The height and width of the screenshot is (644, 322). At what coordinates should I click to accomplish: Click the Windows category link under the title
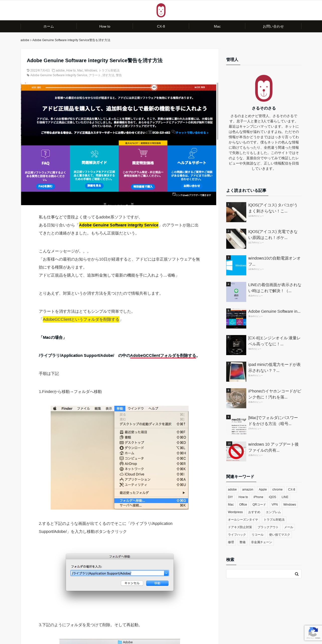pos(91,70)
